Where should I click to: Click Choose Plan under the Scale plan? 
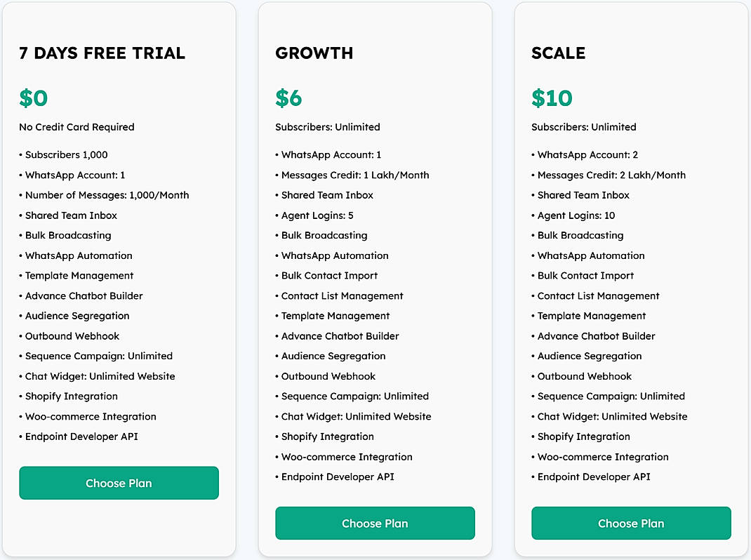tap(631, 523)
